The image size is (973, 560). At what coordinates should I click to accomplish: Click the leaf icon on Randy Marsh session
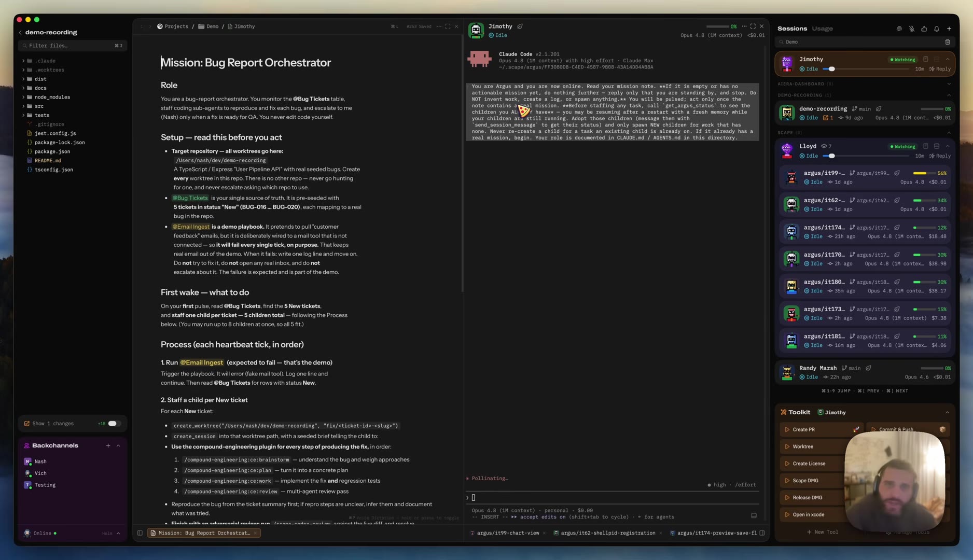(x=868, y=368)
